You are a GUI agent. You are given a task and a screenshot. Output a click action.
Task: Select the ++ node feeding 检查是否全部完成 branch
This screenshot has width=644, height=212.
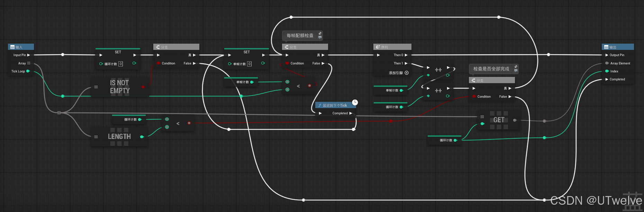click(x=438, y=91)
